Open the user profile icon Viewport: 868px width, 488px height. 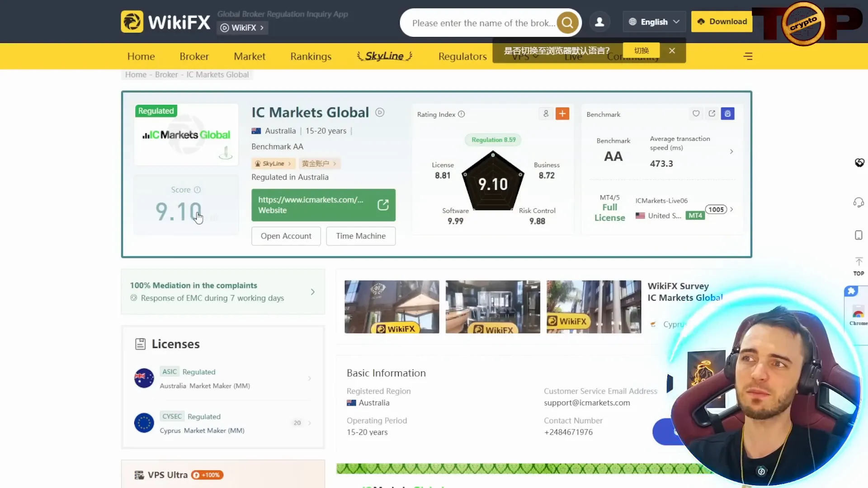(x=599, y=22)
